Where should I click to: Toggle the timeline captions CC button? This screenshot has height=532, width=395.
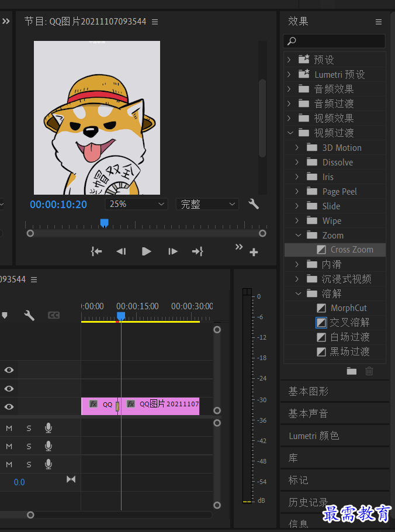[x=54, y=316]
